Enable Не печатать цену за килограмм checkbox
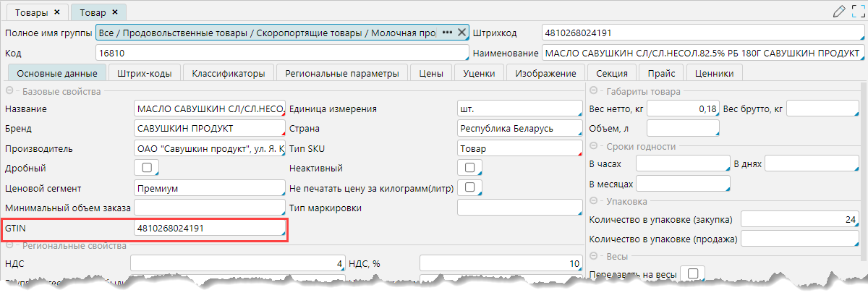This screenshot has width=868, height=298. pos(469,187)
